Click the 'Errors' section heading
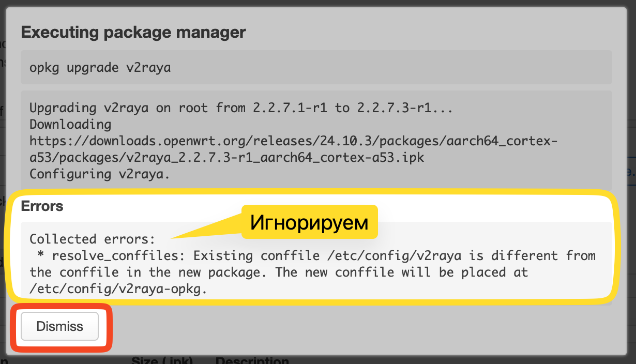The image size is (636, 364). pyautogui.click(x=42, y=206)
